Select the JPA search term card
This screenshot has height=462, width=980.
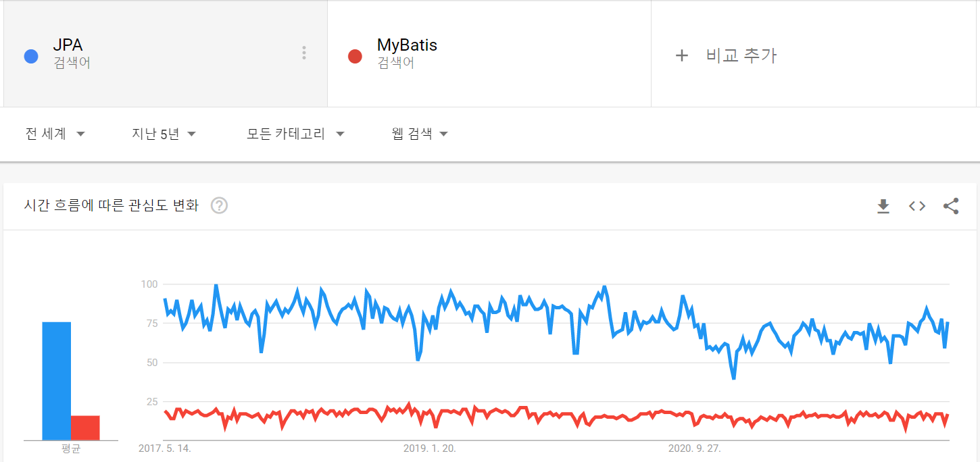coord(165,53)
